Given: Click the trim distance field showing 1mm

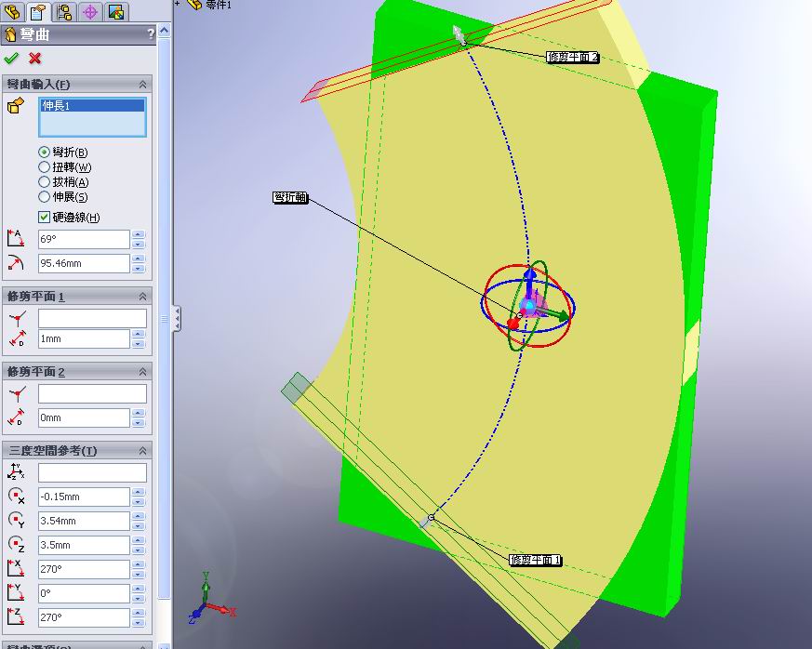Looking at the screenshot, I should (x=84, y=338).
